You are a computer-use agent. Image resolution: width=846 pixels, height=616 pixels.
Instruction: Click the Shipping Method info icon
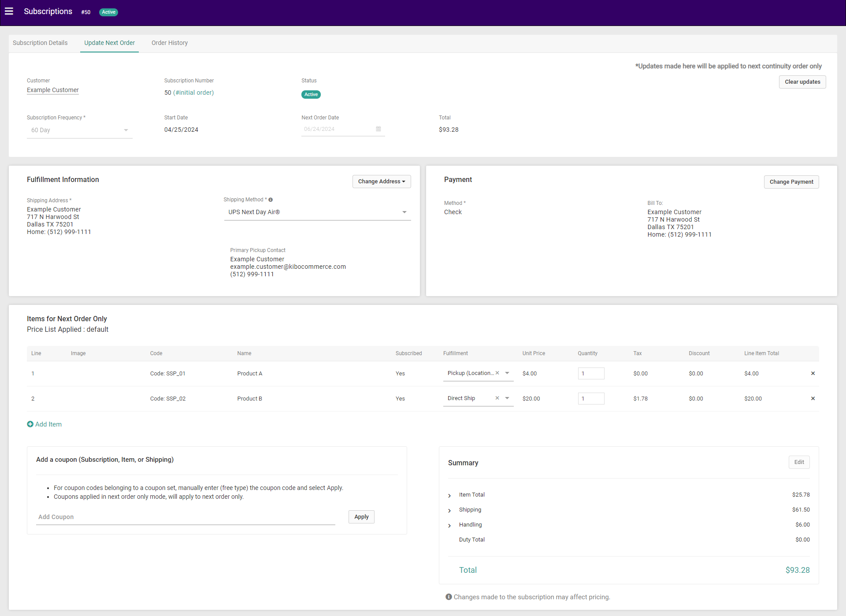tap(271, 200)
